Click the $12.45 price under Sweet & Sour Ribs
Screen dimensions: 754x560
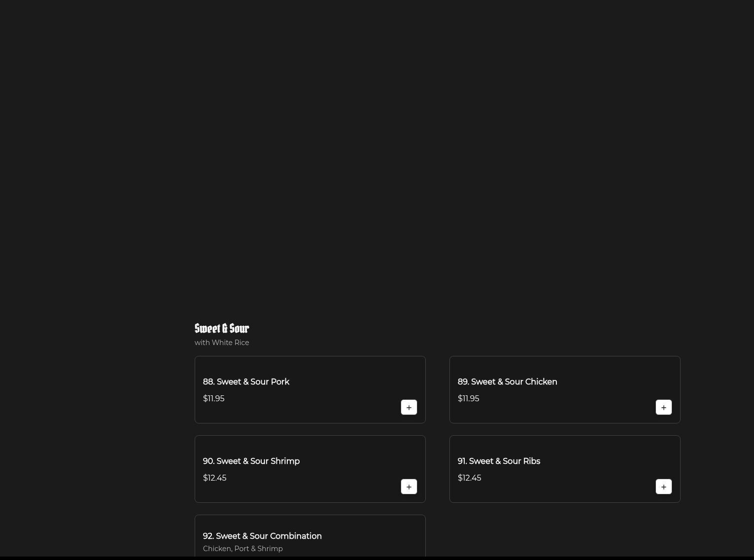coord(469,478)
